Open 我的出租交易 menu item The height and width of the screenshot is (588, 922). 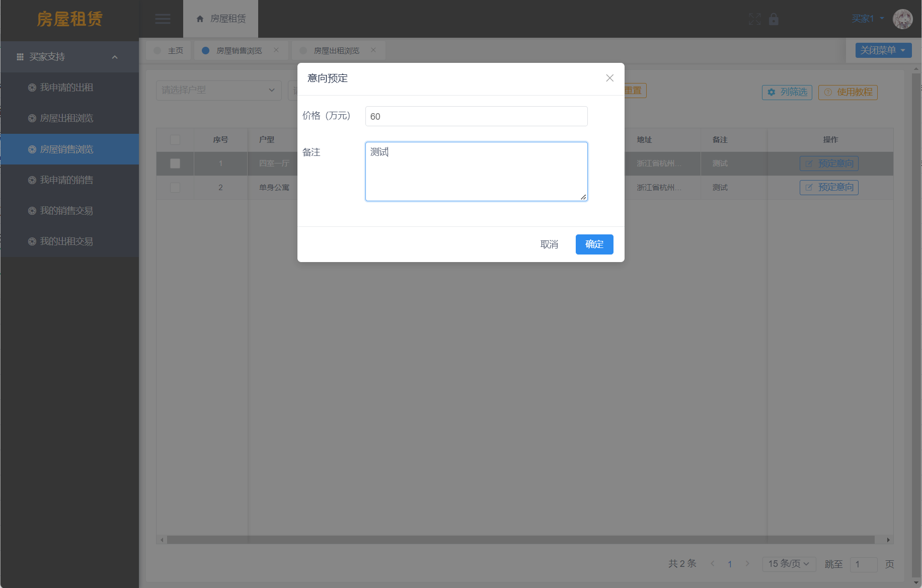(69, 241)
